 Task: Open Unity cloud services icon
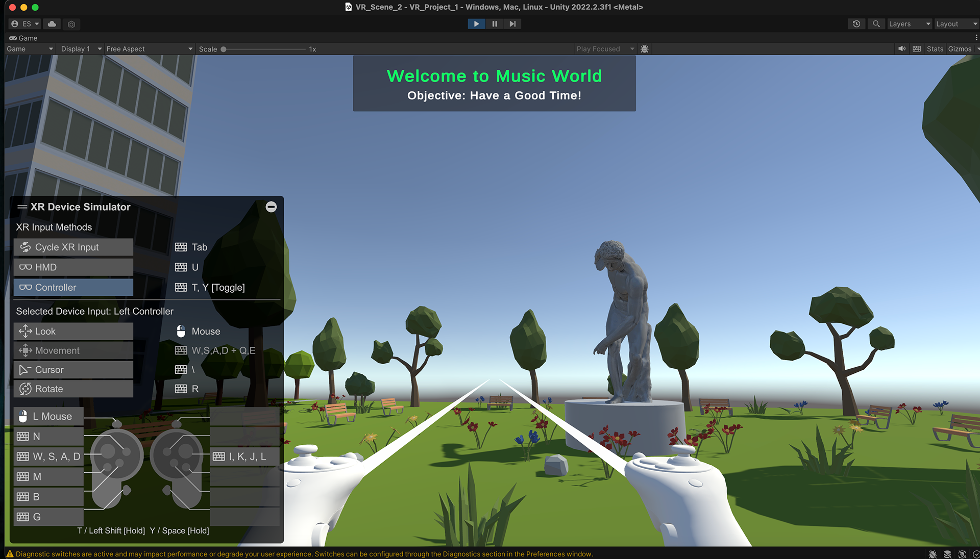click(x=52, y=24)
